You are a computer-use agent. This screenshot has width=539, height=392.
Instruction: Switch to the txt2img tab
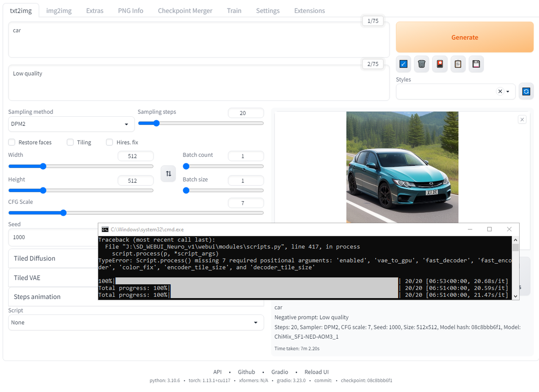[21, 10]
